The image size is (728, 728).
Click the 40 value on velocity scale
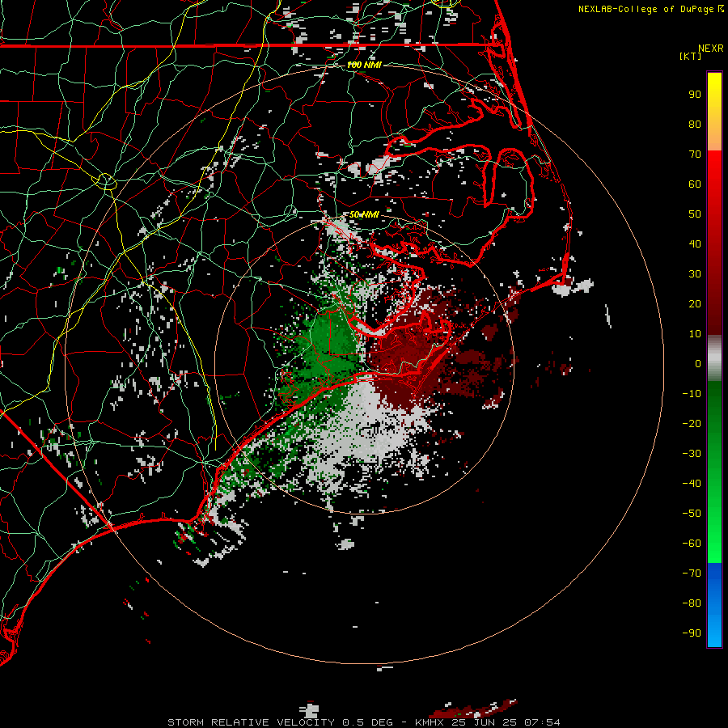[x=695, y=243]
